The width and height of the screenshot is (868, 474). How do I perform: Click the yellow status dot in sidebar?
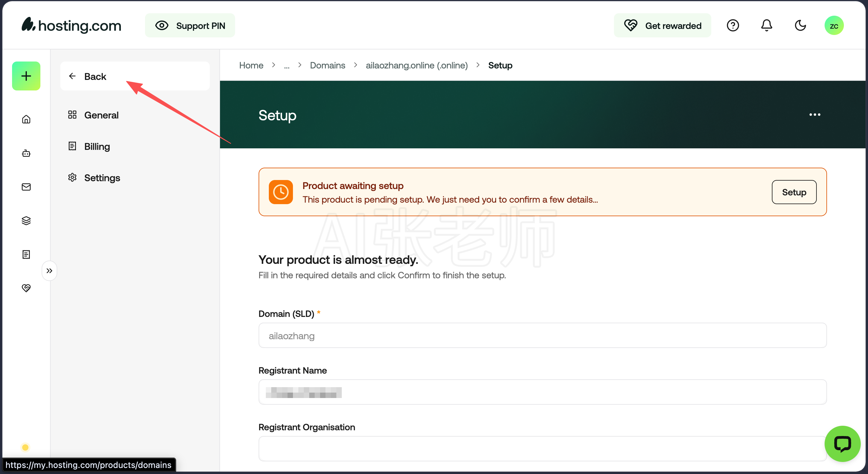tap(25, 447)
